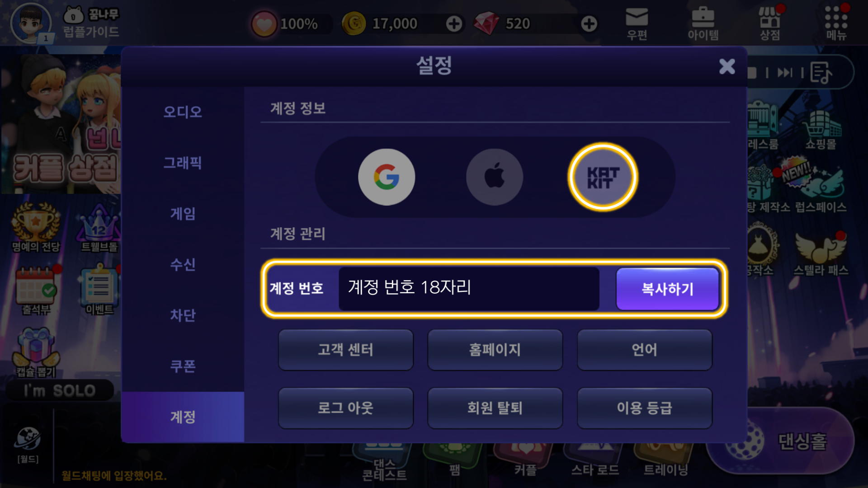This screenshot has height=488, width=868.
Task: Open the 아이템 briefcase icon
Action: tap(703, 24)
